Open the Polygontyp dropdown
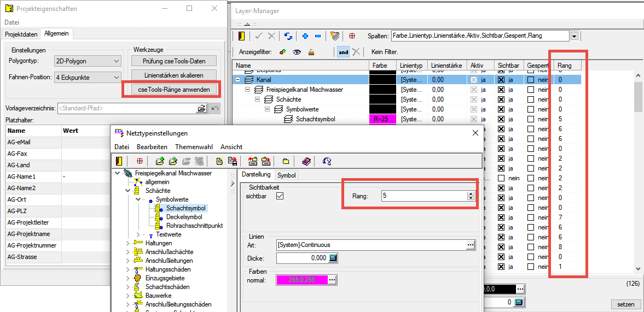Image resolution: width=644 pixels, height=312 pixels. [x=87, y=61]
